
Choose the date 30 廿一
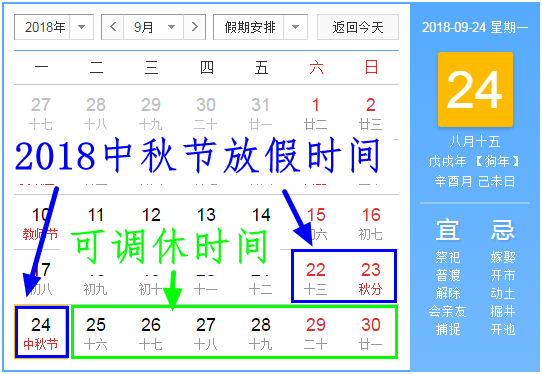pos(371,332)
